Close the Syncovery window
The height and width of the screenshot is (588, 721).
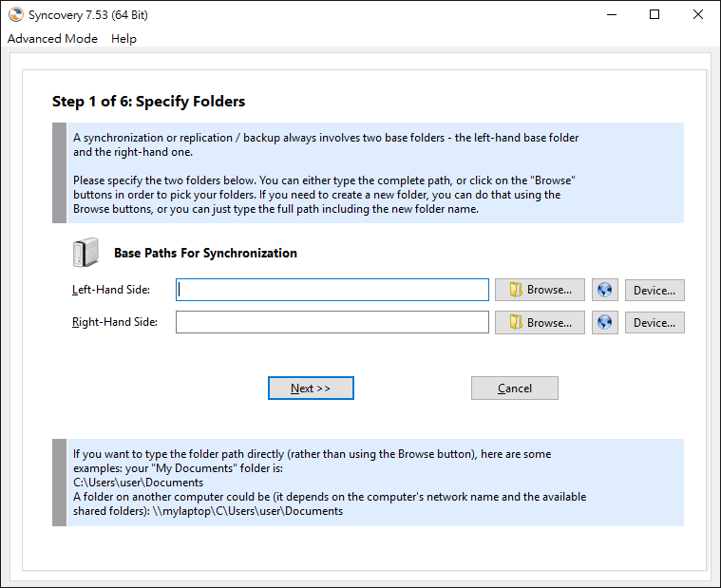point(698,14)
